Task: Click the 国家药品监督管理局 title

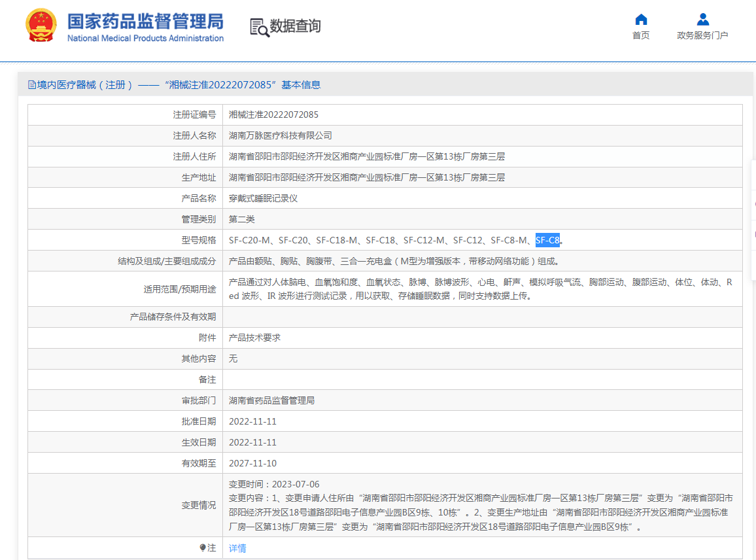Action: [x=145, y=22]
